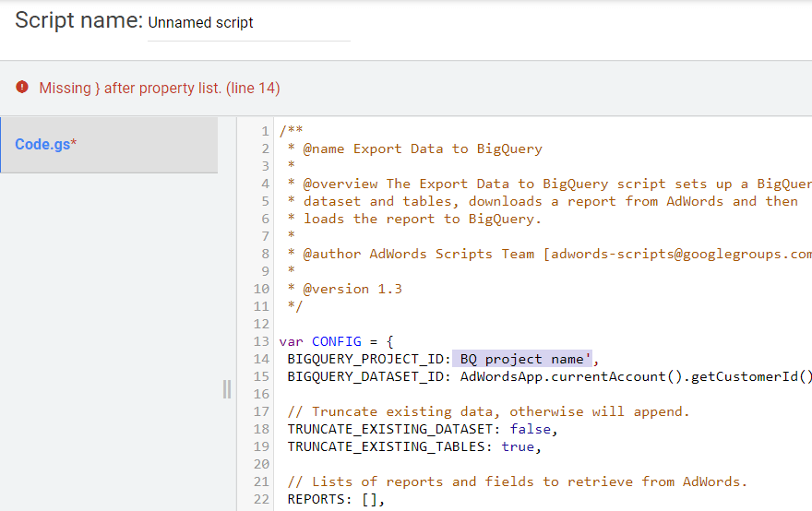Click line number 14 in the gutter
The image size is (812, 511).
(x=261, y=359)
